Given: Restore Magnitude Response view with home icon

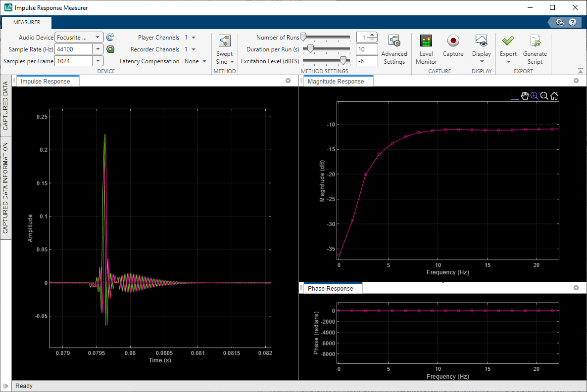Looking at the screenshot, I should [x=554, y=95].
